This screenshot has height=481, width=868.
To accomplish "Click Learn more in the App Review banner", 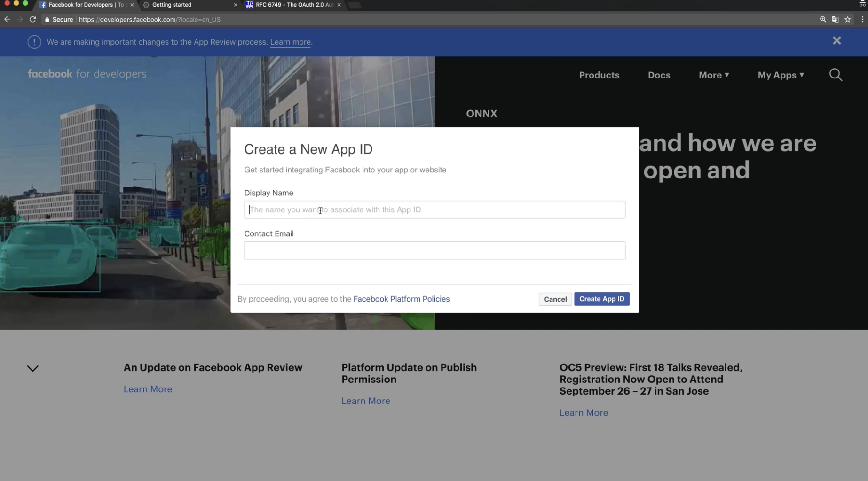I will tap(290, 42).
